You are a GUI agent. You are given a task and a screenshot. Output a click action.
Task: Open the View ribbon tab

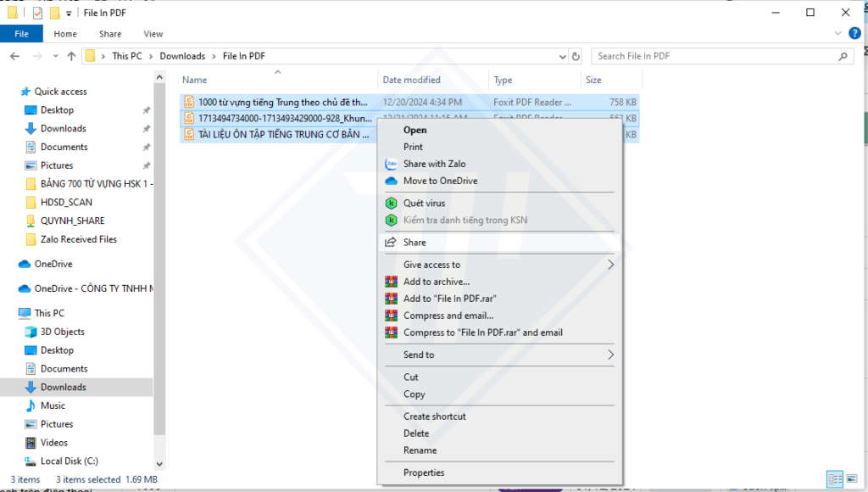[153, 34]
